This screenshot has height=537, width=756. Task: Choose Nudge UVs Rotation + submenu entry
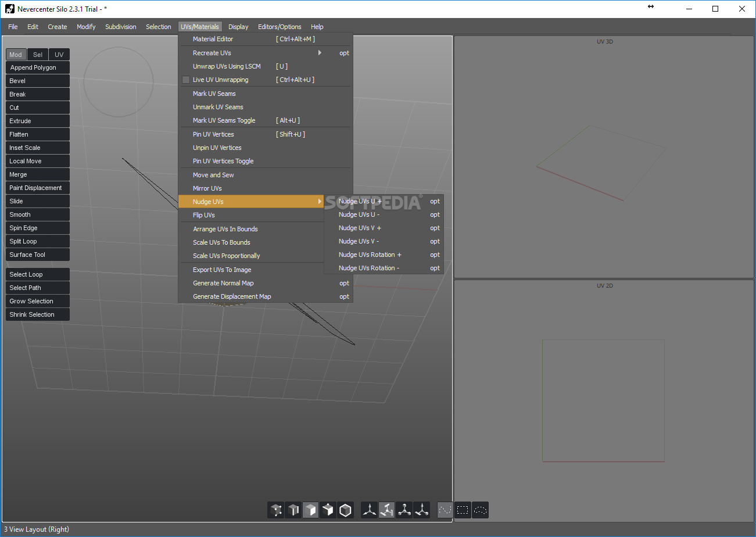tap(384, 255)
